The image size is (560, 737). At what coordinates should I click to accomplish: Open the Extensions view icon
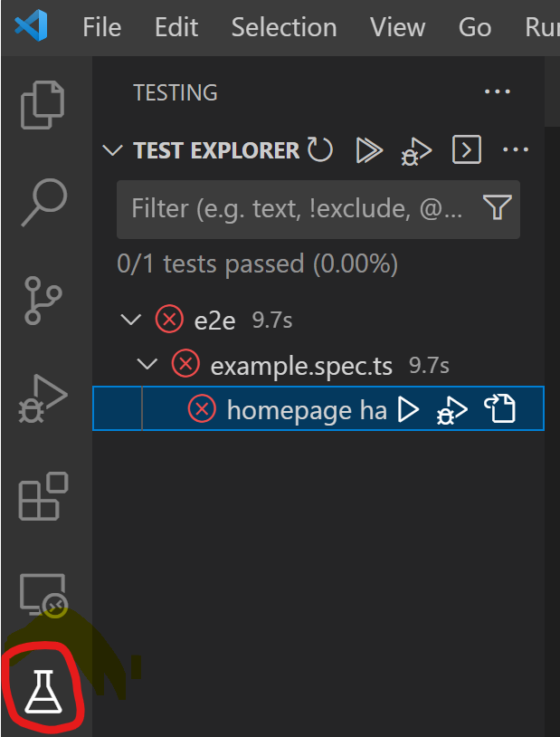(43, 496)
